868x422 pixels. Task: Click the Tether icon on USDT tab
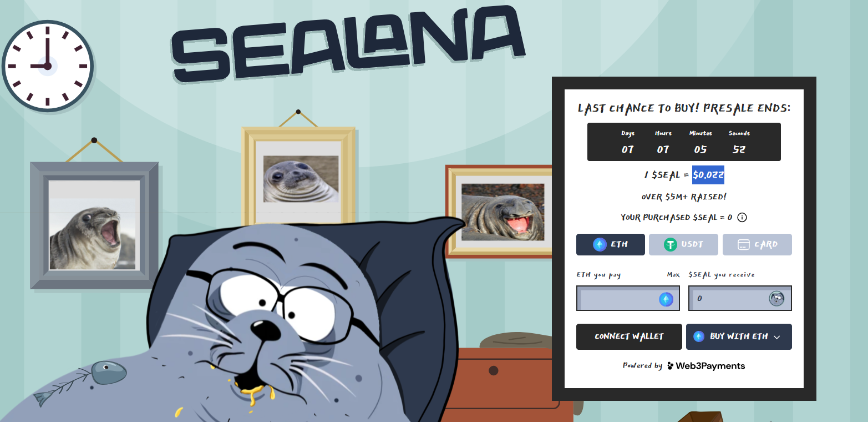pyautogui.click(x=671, y=244)
